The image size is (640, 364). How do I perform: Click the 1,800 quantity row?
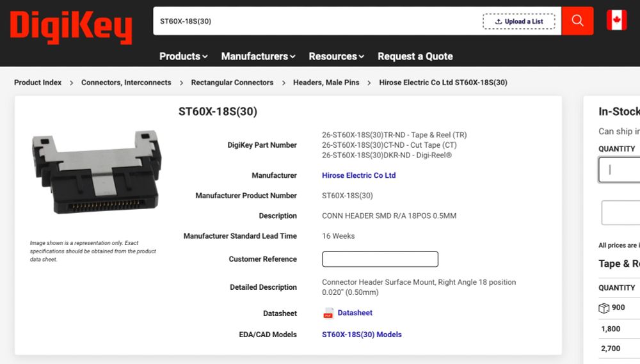pyautogui.click(x=619, y=329)
